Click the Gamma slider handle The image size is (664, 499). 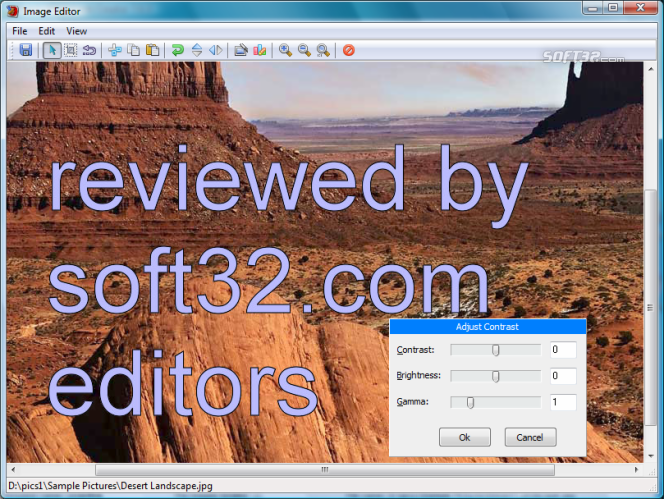click(470, 402)
